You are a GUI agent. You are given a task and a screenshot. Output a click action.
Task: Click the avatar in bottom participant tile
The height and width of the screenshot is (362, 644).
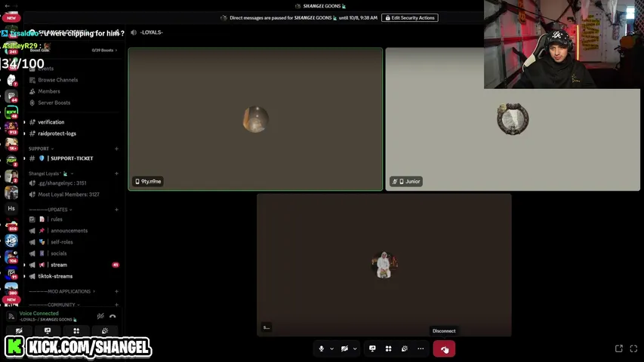click(384, 265)
